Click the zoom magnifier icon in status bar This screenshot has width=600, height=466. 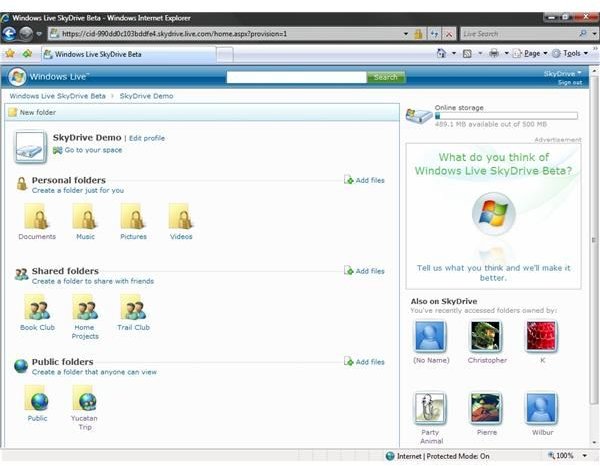click(551, 455)
